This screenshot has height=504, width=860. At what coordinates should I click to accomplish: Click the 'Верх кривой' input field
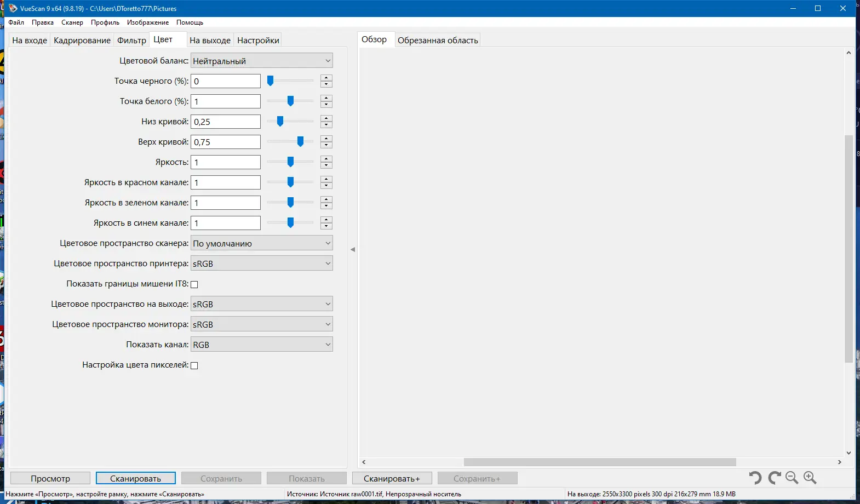226,142
